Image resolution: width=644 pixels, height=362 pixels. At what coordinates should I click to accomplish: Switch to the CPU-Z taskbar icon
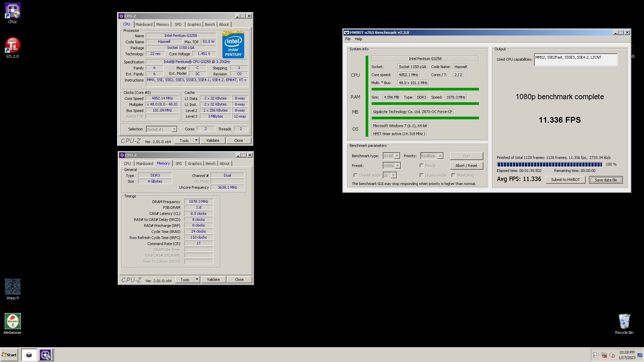point(45,355)
